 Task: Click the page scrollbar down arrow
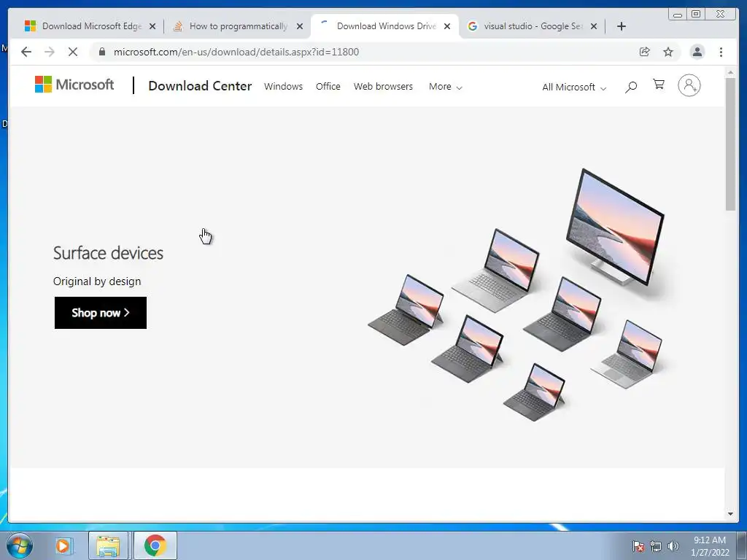730,514
